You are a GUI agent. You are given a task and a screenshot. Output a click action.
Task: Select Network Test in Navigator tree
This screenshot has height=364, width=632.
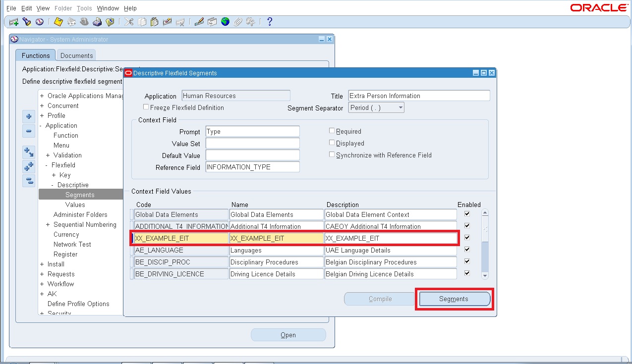tap(72, 244)
